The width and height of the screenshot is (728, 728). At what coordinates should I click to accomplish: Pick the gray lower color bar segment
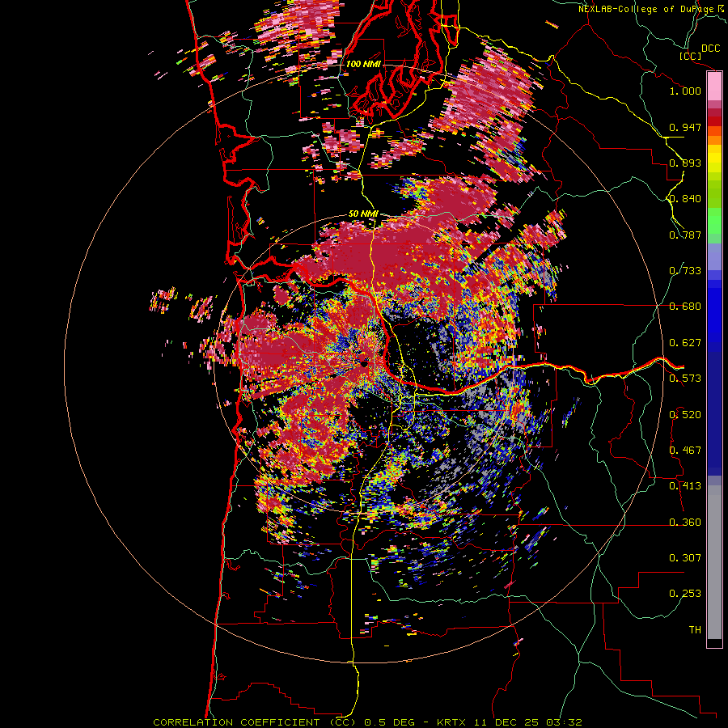click(x=714, y=562)
